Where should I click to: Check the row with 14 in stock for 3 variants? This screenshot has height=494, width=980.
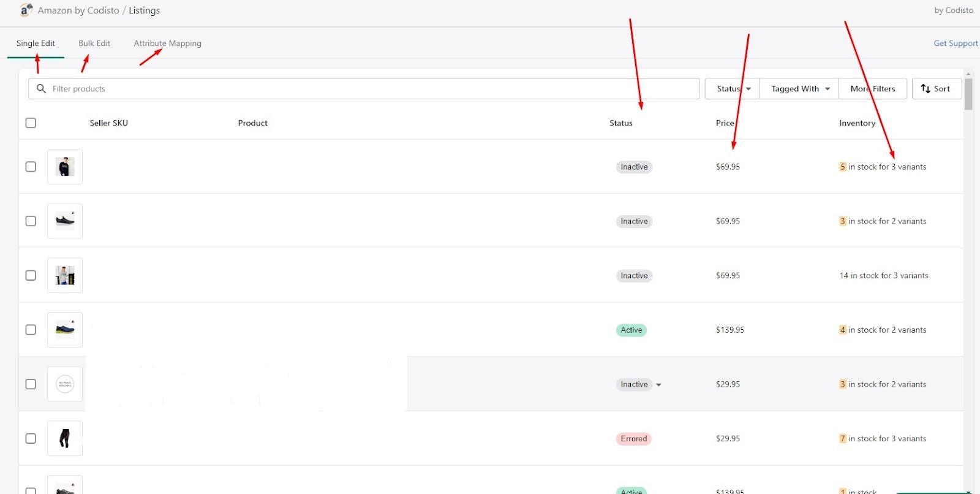tap(31, 276)
